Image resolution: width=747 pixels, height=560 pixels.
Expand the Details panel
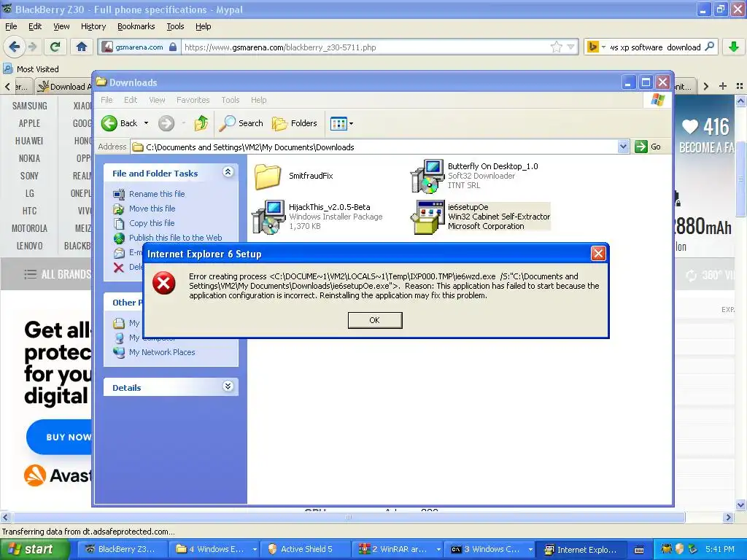point(228,386)
